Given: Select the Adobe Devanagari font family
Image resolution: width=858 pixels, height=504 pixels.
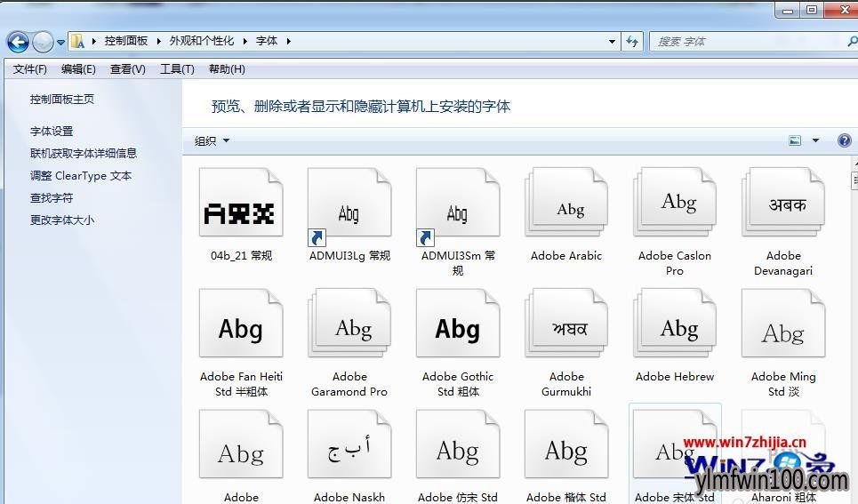Looking at the screenshot, I should pos(783,203).
